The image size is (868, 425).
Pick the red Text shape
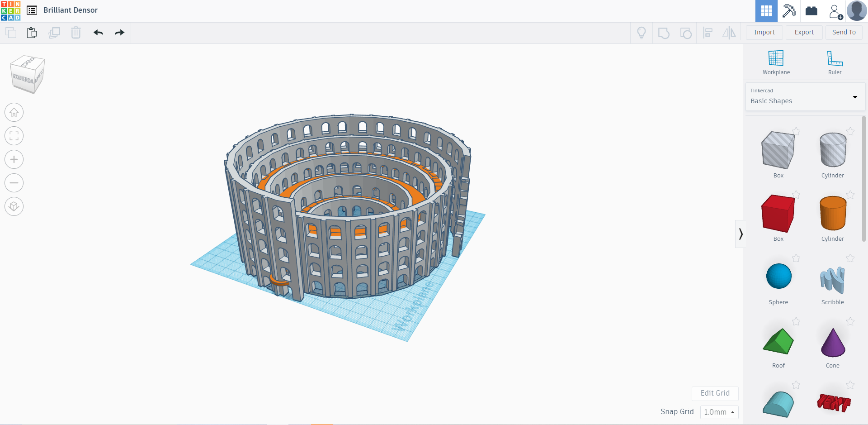[834, 402]
